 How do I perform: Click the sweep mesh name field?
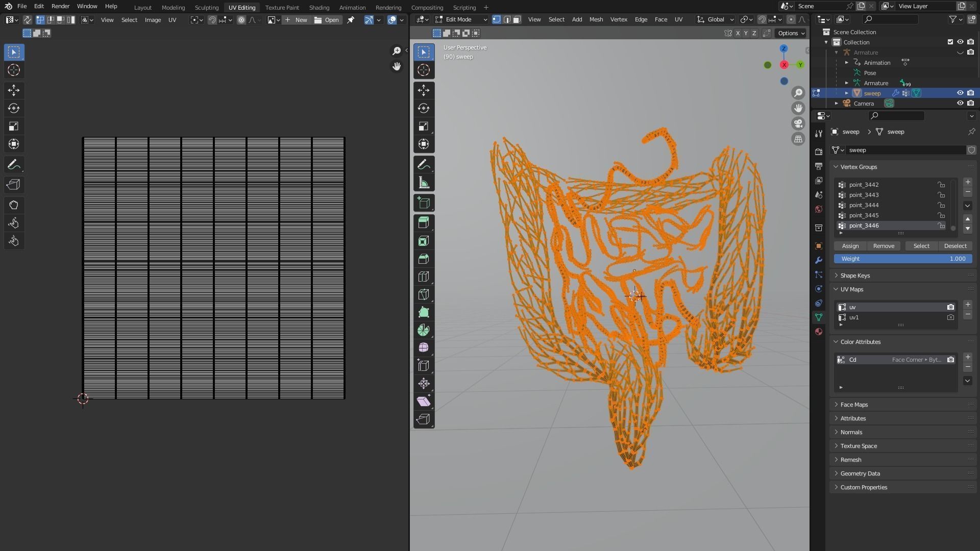pyautogui.click(x=905, y=150)
